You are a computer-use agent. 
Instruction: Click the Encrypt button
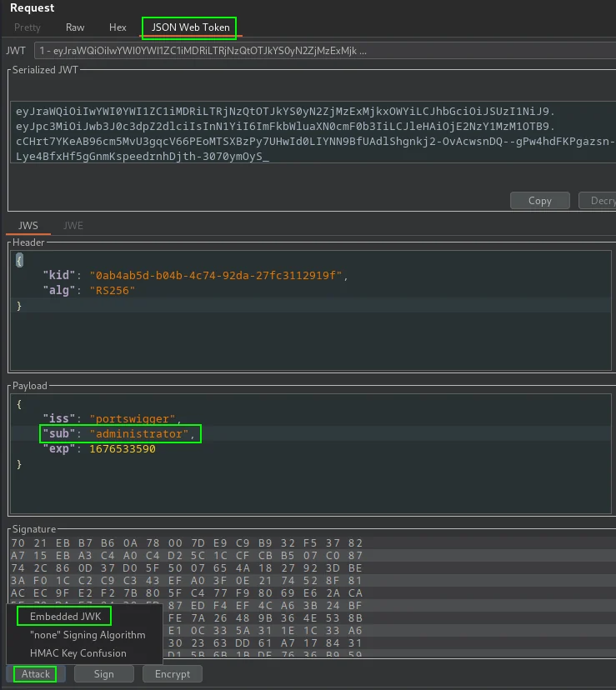pos(173,674)
